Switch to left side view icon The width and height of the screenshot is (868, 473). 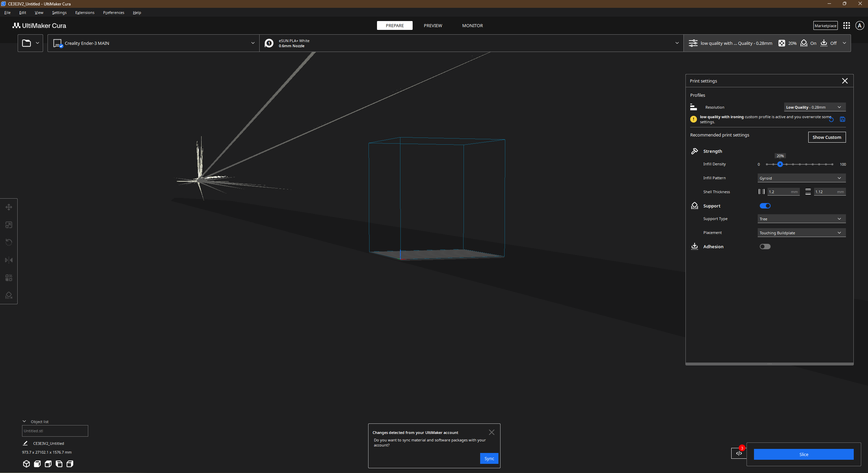click(59, 464)
